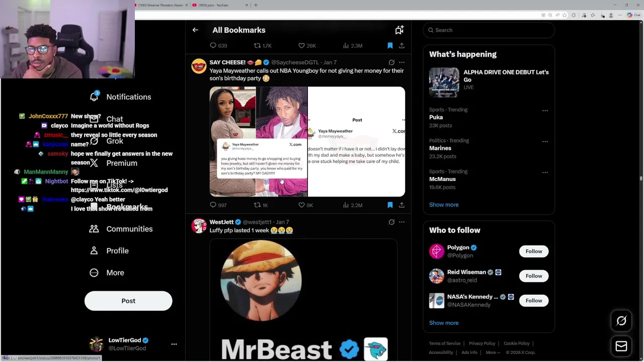Repost the tweet showing 1K reposts
The image size is (644, 362).
point(261,205)
